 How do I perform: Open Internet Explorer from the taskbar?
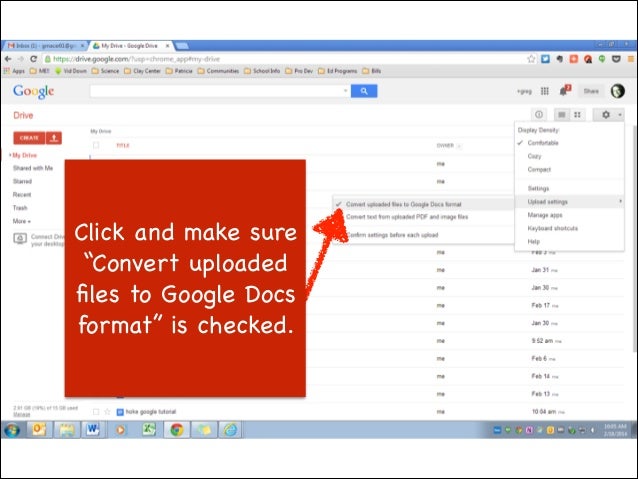(230, 430)
